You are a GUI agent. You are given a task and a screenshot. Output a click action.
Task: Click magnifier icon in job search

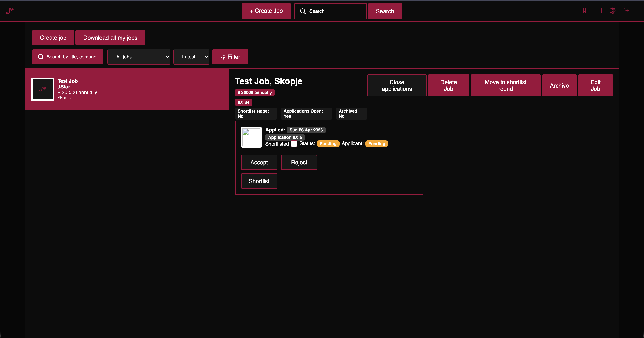[40, 57]
